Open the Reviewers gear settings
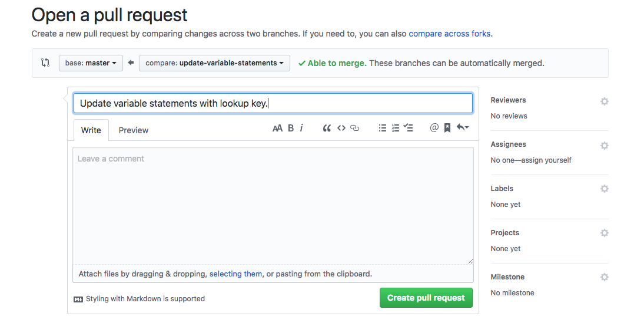The width and height of the screenshot is (644, 326). pos(604,101)
